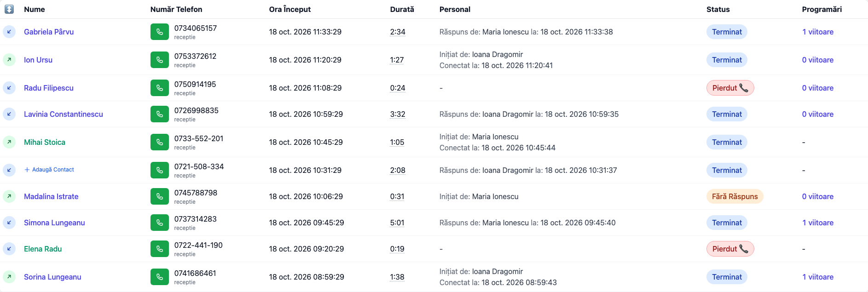Image resolution: width=868 pixels, height=292 pixels.
Task: Open '1 viitoare' appointments for Gabriela Pârvu
Action: (818, 32)
